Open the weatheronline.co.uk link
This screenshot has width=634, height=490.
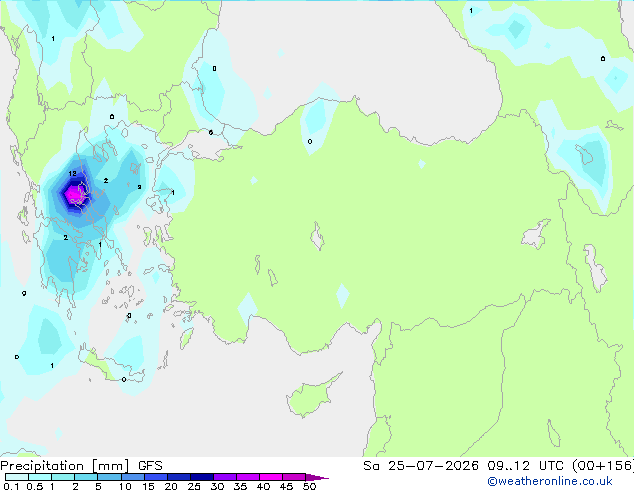pyautogui.click(x=549, y=481)
